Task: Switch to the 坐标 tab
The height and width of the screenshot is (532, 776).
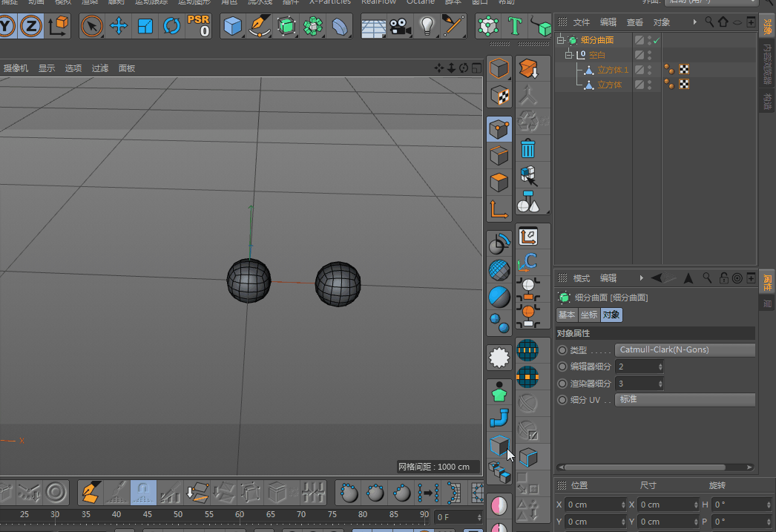Action: pos(589,315)
